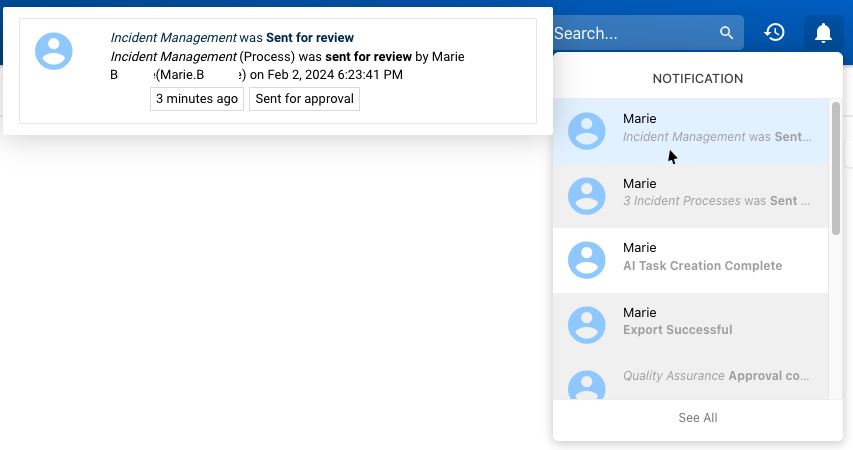Click See All notifications link
This screenshot has height=450, width=853.
(697, 418)
